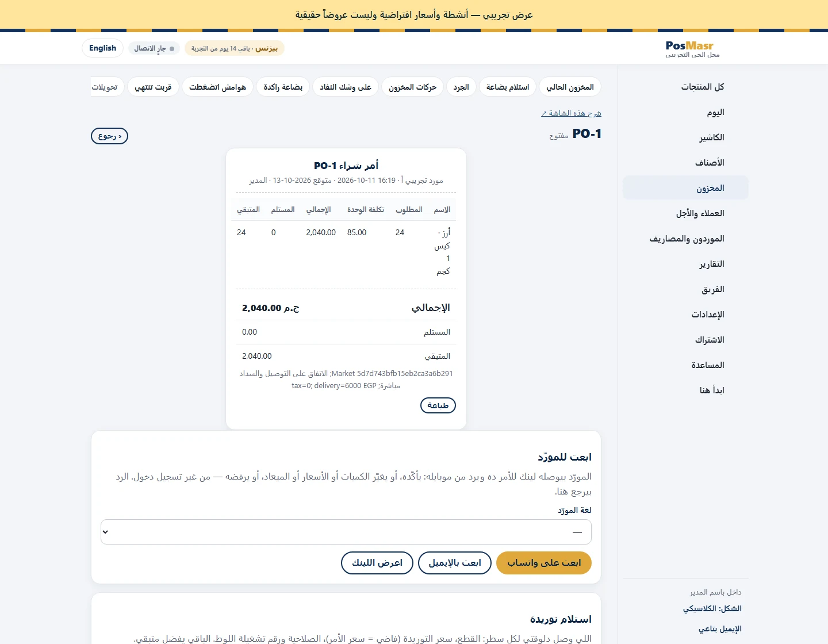This screenshot has height=644, width=828.
Task: Click the جارٍ الاتصال connection status indicator
Action: click(x=154, y=48)
